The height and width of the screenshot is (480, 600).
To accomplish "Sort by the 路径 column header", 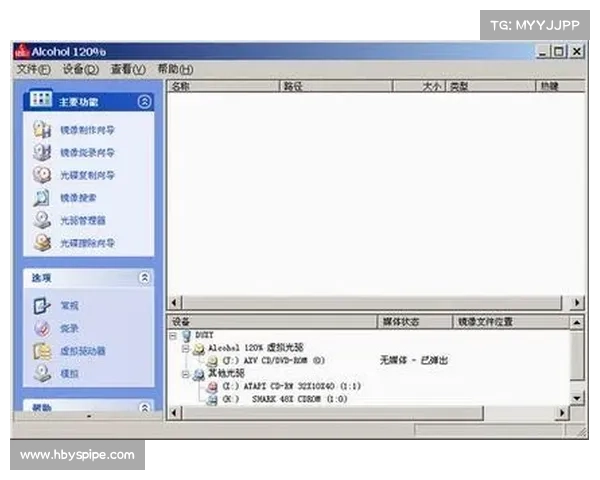I will point(336,86).
